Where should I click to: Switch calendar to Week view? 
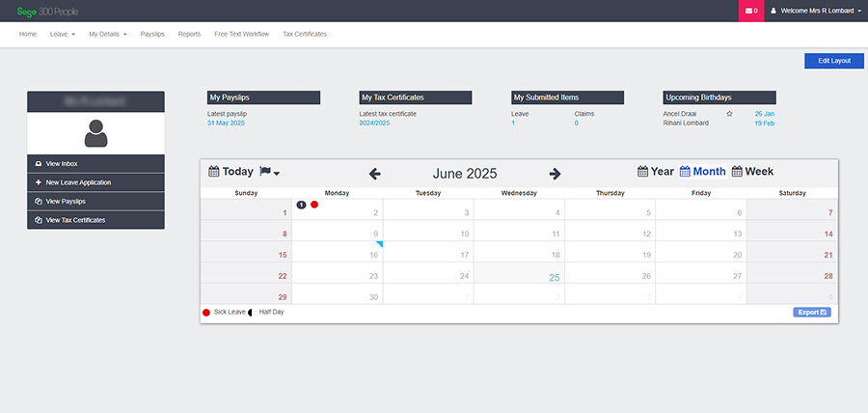(x=752, y=172)
